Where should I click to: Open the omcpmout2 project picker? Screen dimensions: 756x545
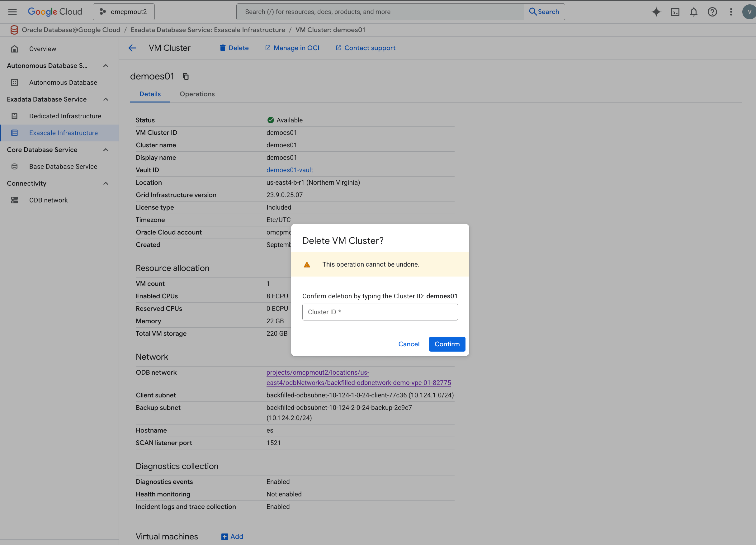click(x=124, y=12)
